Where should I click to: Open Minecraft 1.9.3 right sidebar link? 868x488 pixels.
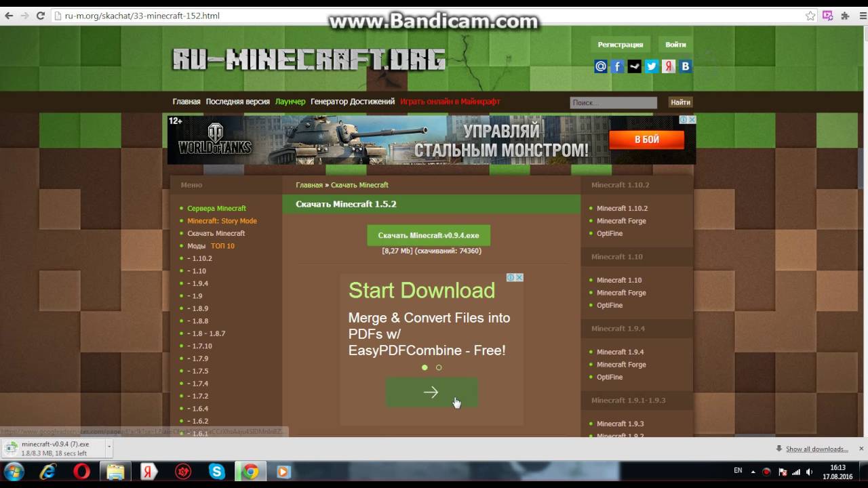[620, 424]
